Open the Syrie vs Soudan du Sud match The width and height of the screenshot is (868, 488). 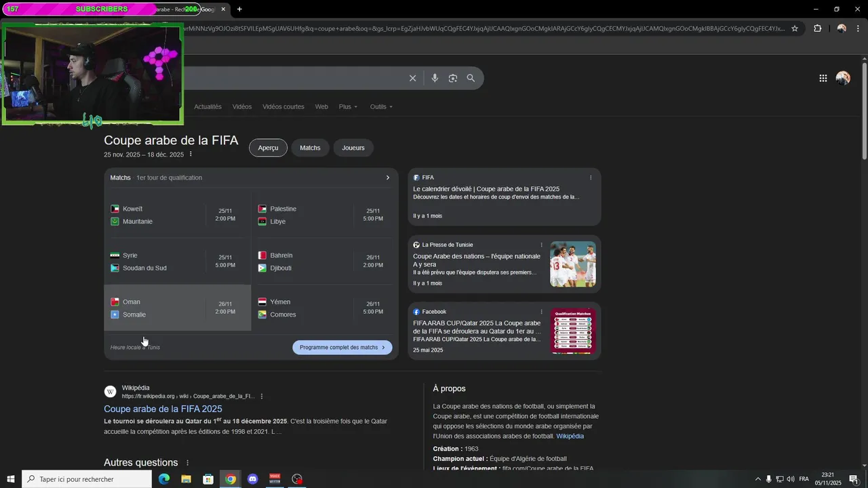tap(178, 262)
